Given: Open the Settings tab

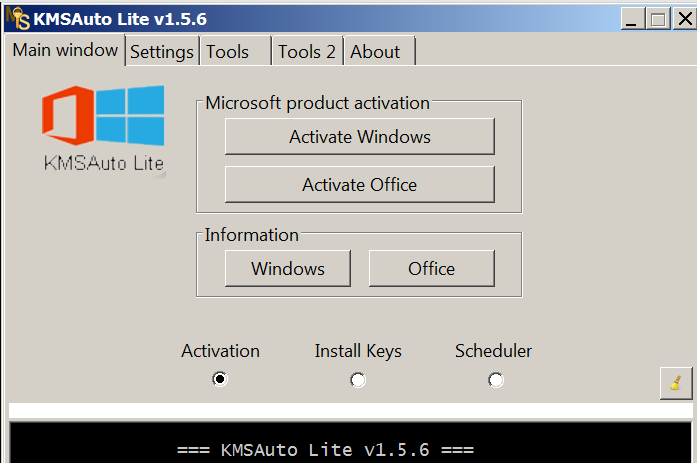Looking at the screenshot, I should 162,52.
